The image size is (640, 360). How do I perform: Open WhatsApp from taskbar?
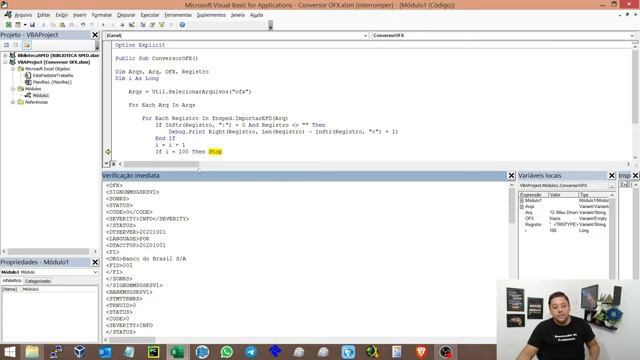pyautogui.click(x=227, y=352)
